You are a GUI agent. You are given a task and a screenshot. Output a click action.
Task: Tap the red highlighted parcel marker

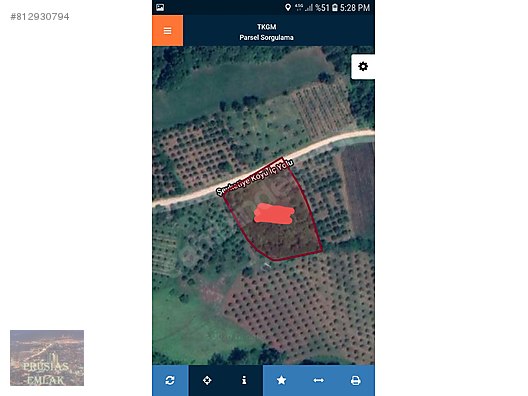(274, 213)
